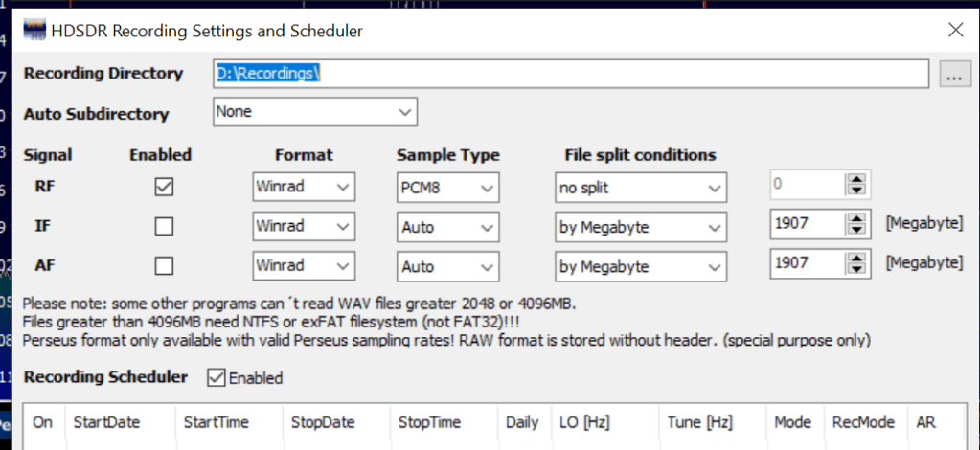Open the RF Format dropdown

click(x=304, y=187)
